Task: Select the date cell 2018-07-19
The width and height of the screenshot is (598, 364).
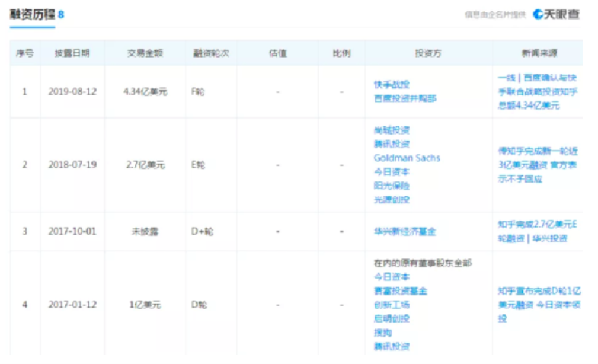Action: click(x=72, y=165)
